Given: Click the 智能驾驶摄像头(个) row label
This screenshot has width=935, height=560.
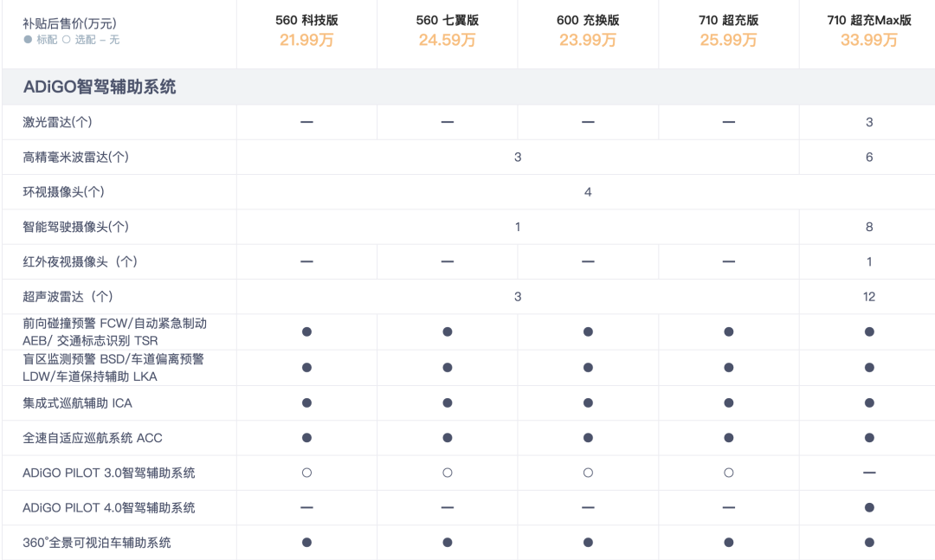Looking at the screenshot, I should [x=75, y=227].
